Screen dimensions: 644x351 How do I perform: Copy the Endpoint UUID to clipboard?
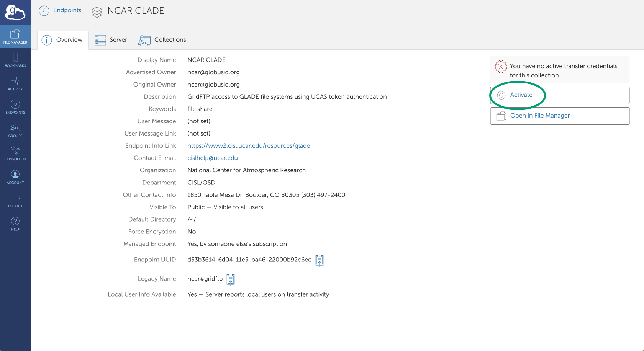[320, 260]
